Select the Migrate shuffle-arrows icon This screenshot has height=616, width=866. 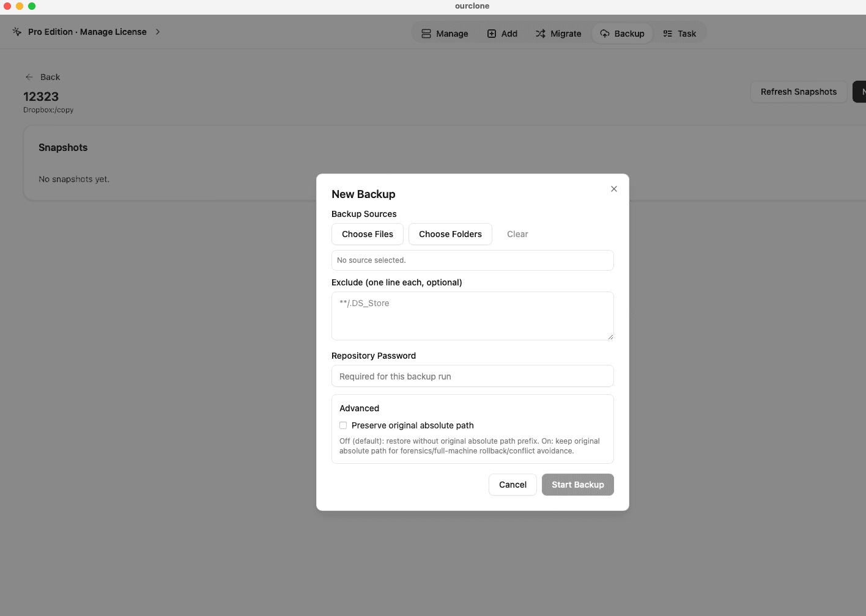[541, 34]
